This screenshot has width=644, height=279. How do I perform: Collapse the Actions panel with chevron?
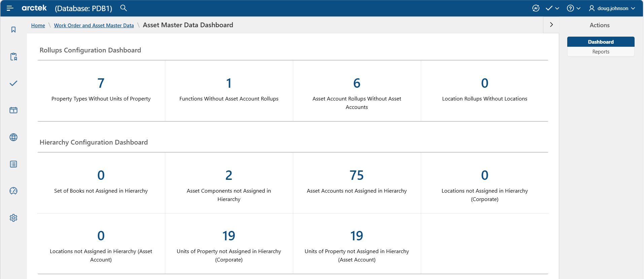(551, 25)
